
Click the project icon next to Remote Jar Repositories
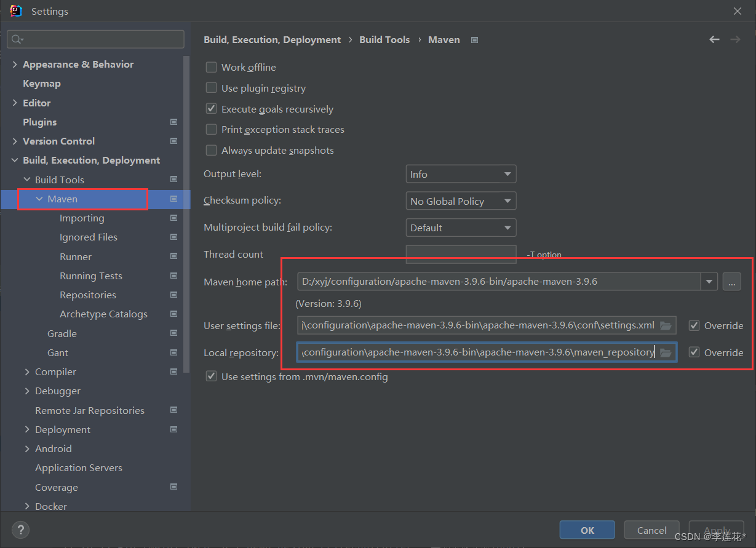coord(173,410)
